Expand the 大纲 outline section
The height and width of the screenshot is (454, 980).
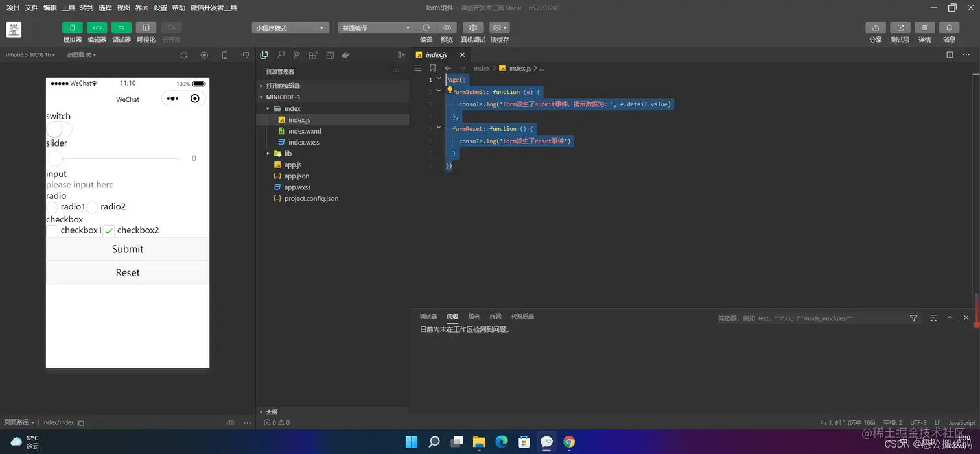click(x=332, y=412)
